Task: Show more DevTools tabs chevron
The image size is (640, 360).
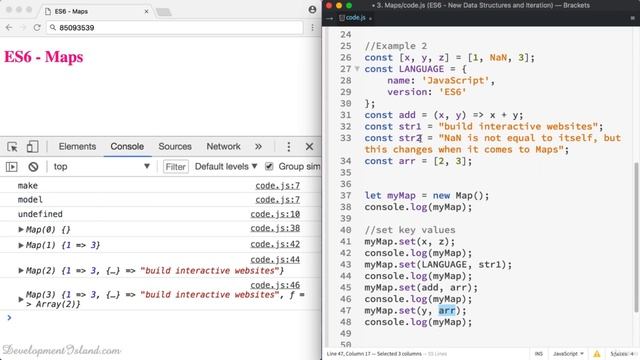Action: (x=258, y=147)
